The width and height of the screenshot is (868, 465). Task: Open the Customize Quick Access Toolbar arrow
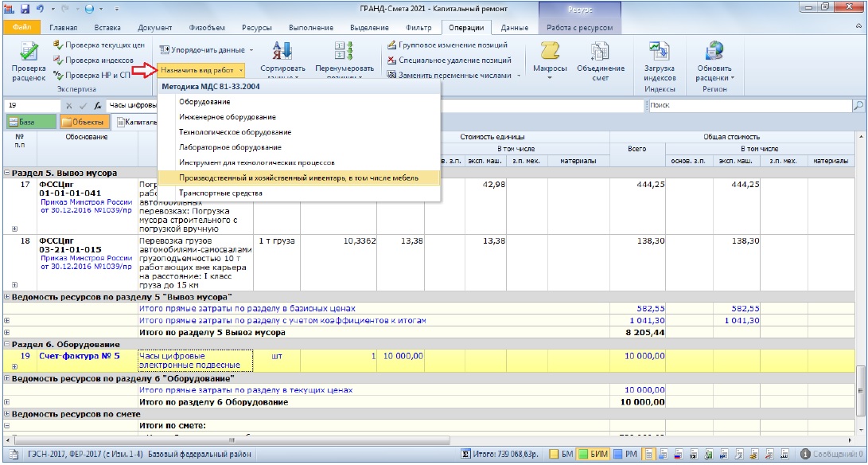click(x=117, y=10)
